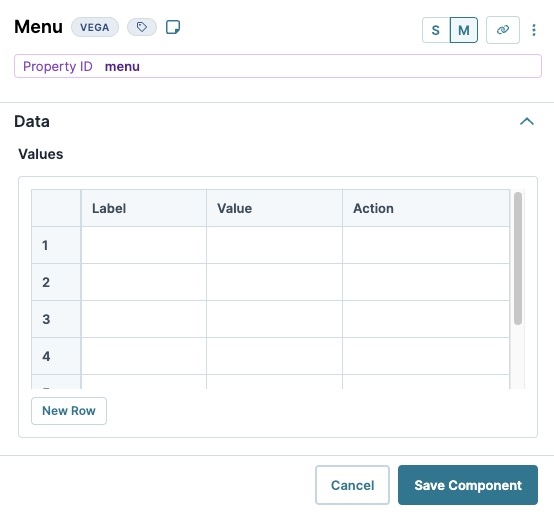Select the S size toggle
Screen dimensions: 554x522
436,30
